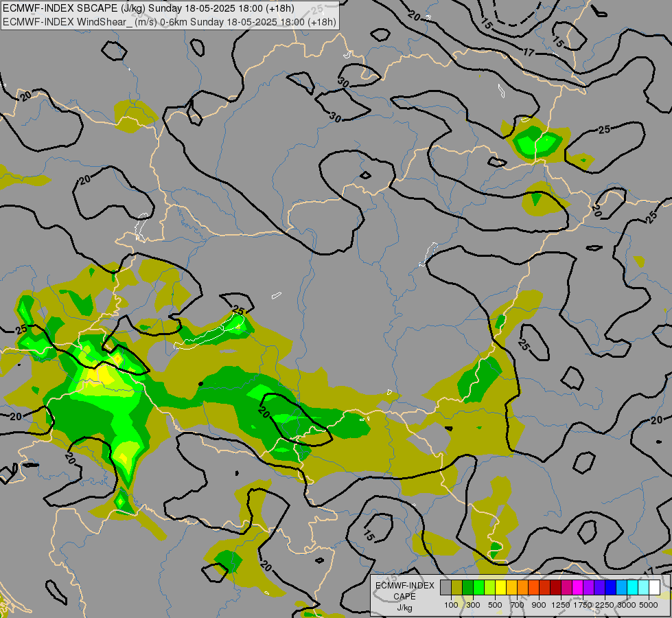
Task: Click the legend value '3000'
Action: tap(627, 605)
